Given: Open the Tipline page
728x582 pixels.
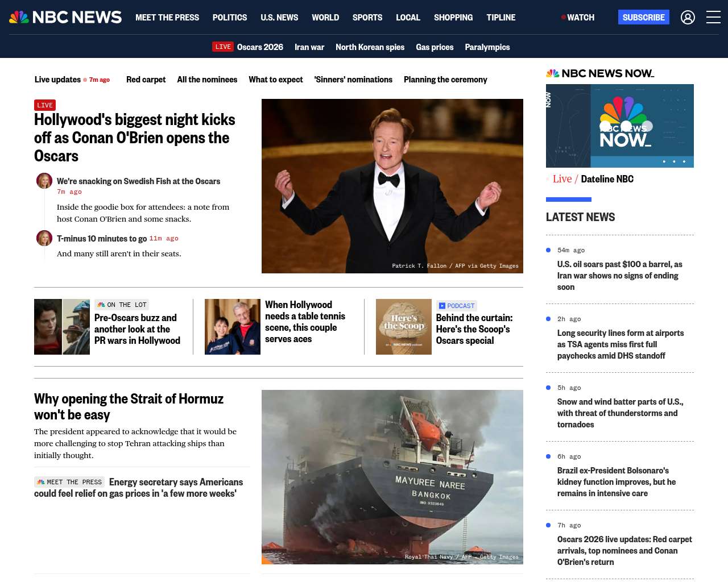Looking at the screenshot, I should 501,17.
